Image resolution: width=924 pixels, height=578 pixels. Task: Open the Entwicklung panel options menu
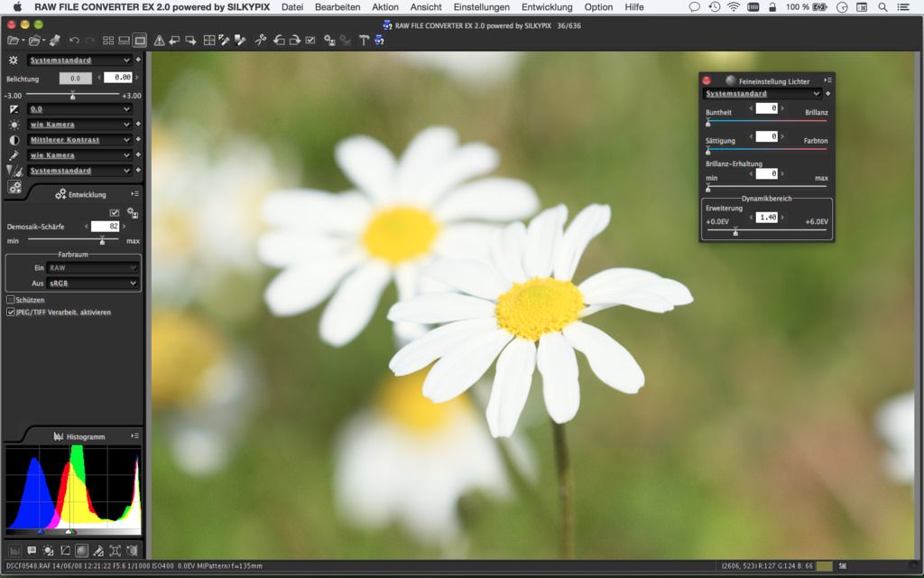click(135, 194)
